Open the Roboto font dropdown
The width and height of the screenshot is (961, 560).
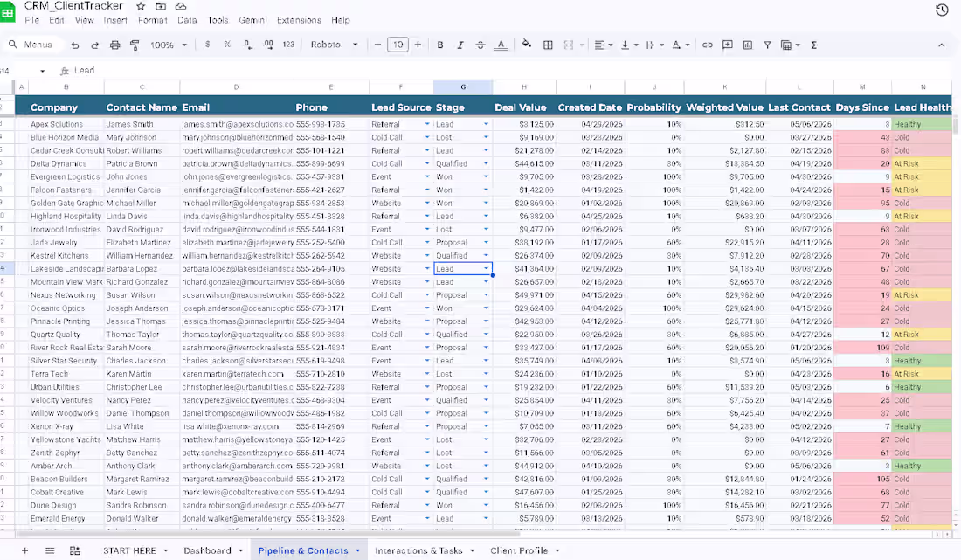(334, 45)
